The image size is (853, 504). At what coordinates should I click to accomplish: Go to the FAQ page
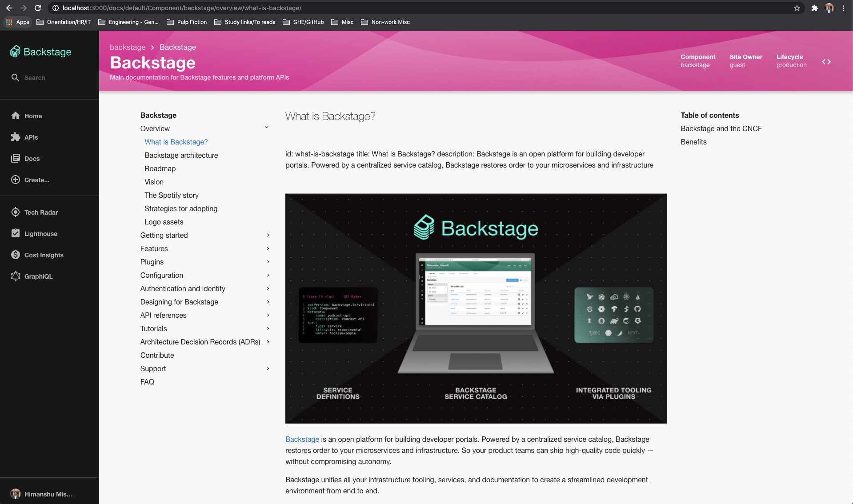tap(147, 382)
